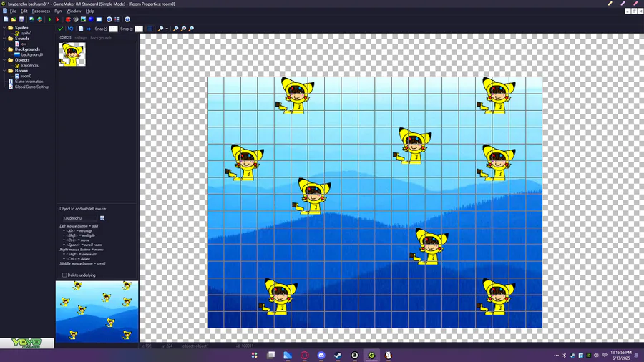Switch to the settings tab
The image size is (644, 362).
80,38
